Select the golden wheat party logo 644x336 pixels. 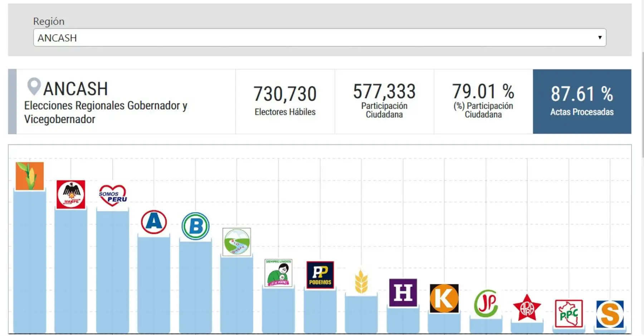point(361,282)
